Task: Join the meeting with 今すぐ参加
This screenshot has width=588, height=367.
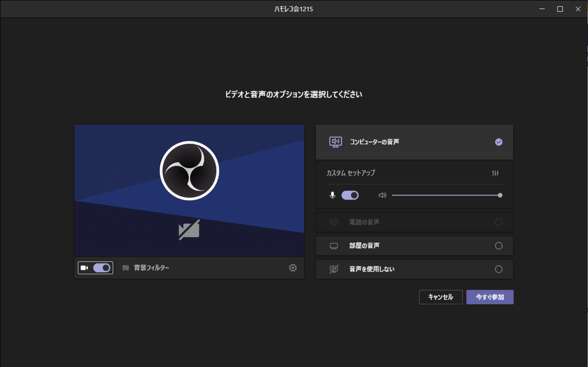Action: coord(490,297)
